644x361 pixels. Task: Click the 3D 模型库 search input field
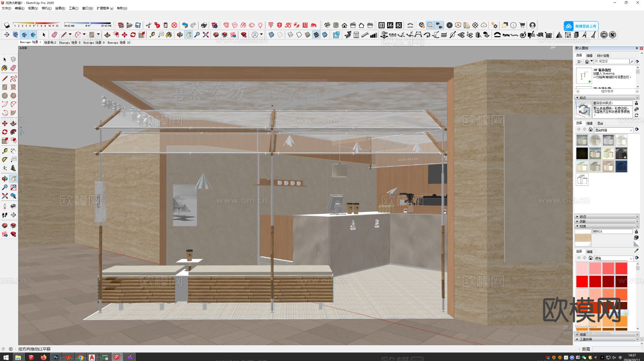[x=611, y=61]
